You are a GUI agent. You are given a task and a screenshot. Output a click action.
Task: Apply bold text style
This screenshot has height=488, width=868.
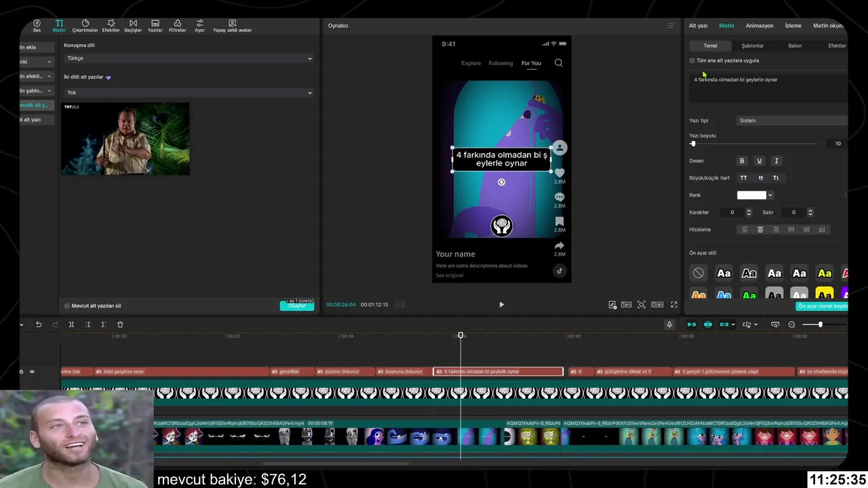(x=742, y=161)
